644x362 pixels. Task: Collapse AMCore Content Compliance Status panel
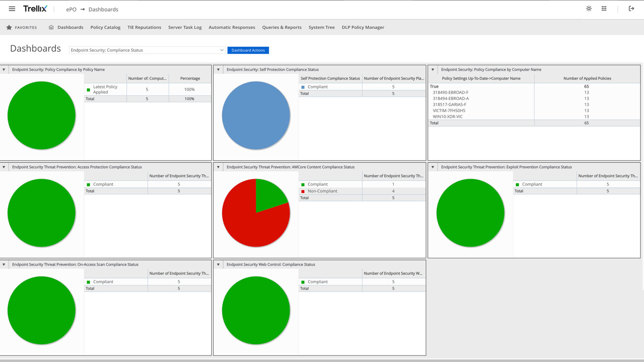click(x=218, y=167)
